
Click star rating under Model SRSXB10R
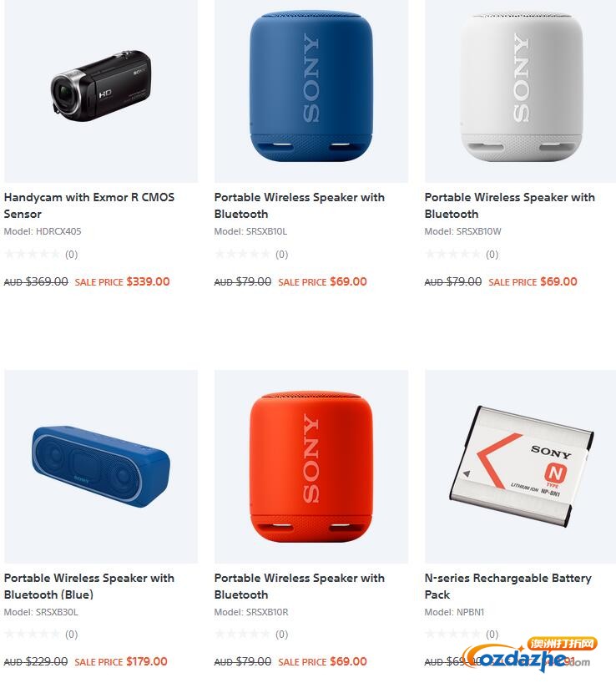point(242,635)
